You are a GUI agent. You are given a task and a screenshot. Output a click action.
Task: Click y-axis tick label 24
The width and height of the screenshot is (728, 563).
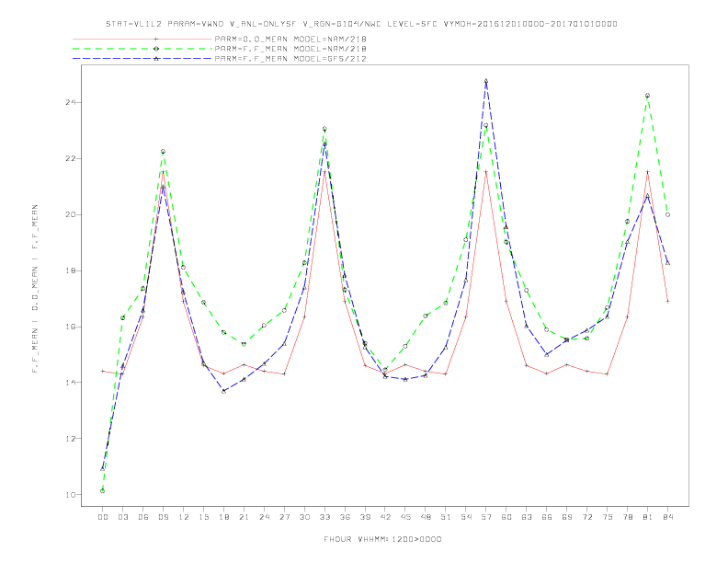coord(71,102)
